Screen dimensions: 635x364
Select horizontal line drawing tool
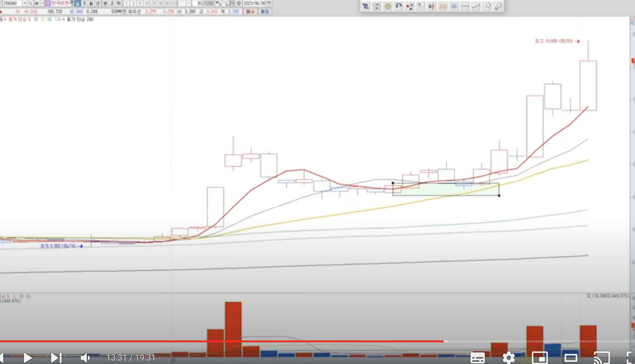click(465, 6)
